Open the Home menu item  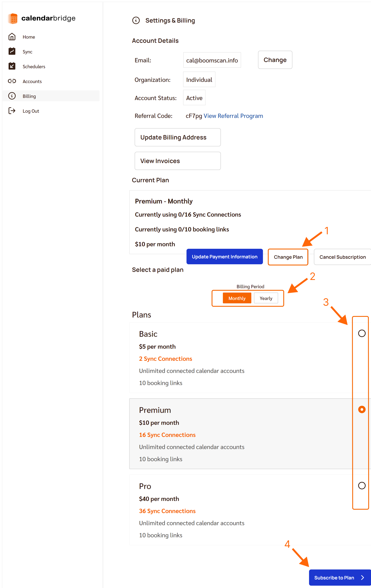[51, 37]
